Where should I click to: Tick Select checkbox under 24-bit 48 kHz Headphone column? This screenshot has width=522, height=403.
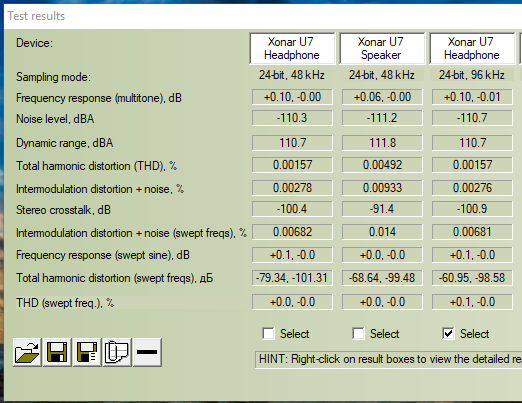(x=269, y=334)
